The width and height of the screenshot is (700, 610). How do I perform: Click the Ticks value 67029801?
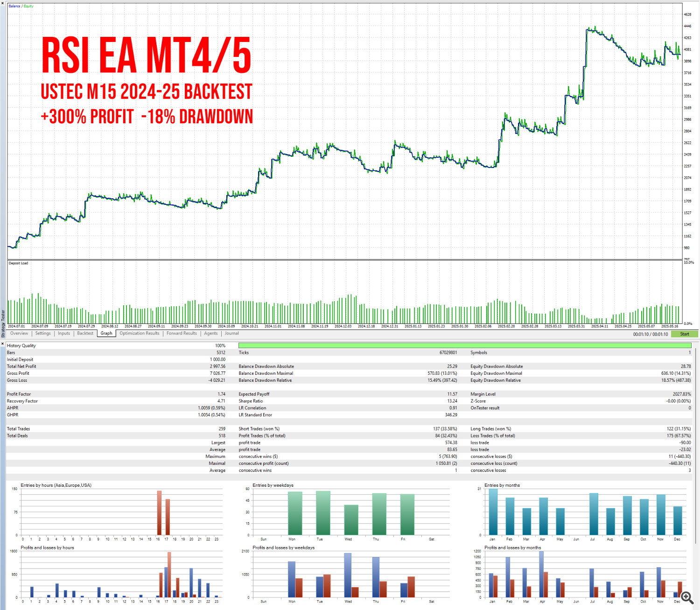(x=448, y=353)
